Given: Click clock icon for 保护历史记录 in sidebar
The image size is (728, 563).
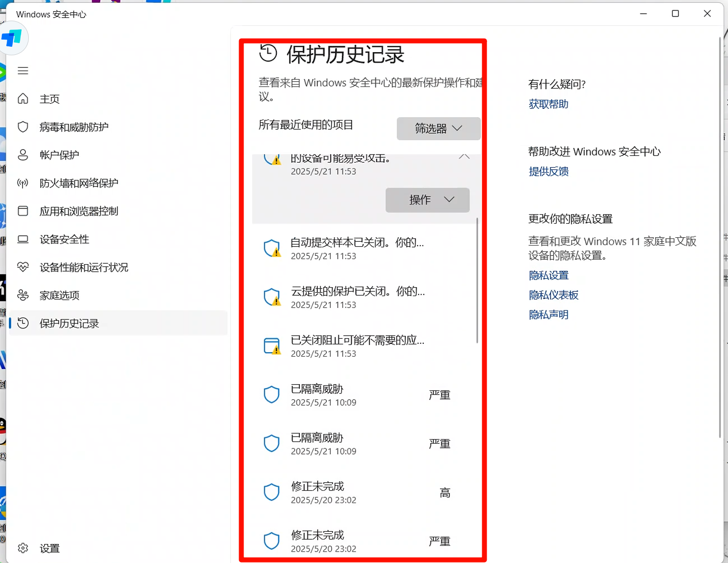Looking at the screenshot, I should point(23,323).
